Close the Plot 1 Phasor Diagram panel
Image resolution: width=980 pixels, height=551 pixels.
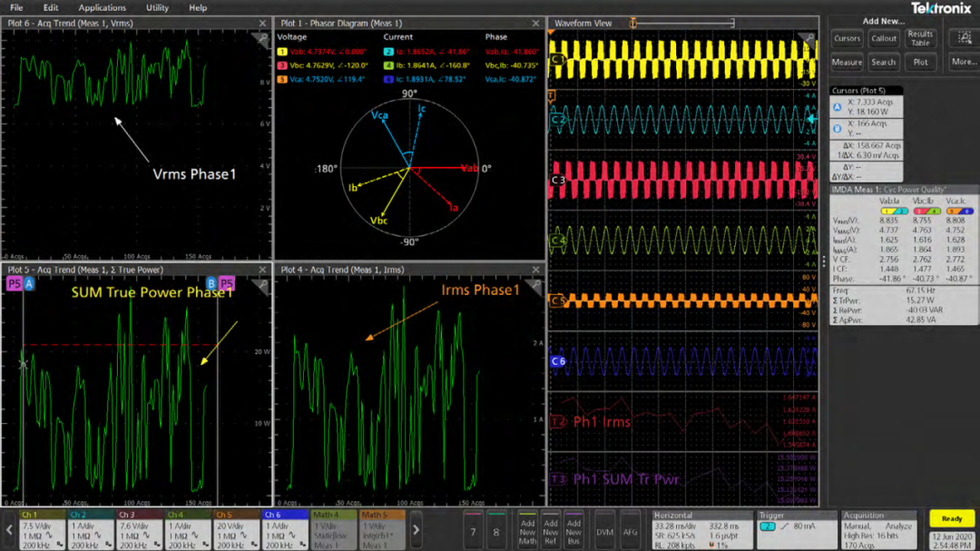tap(535, 24)
